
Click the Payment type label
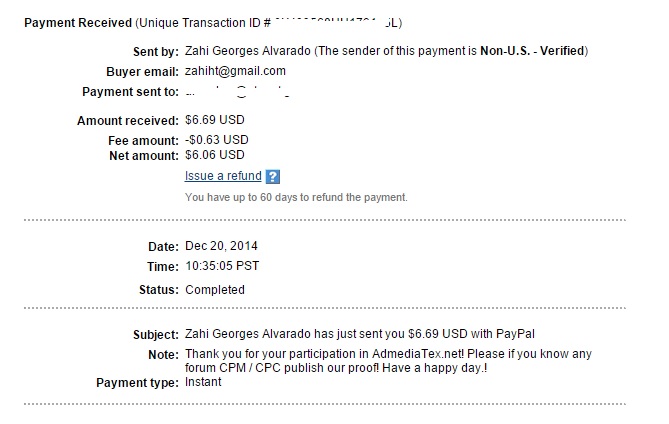137,383
